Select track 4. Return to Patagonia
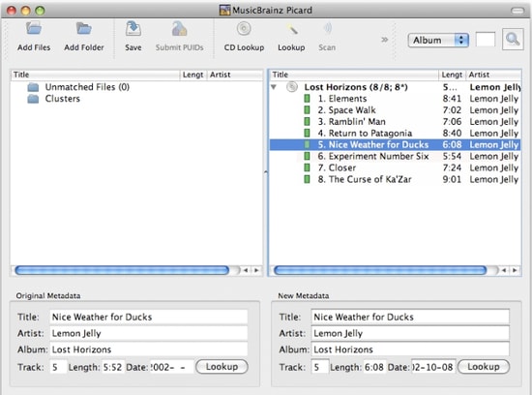This screenshot has width=532, height=395. [x=365, y=134]
